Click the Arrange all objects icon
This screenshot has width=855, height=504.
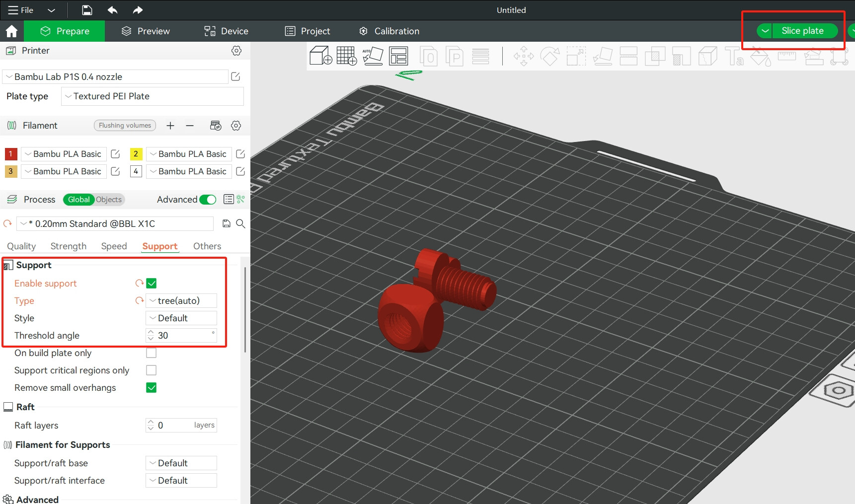(398, 56)
